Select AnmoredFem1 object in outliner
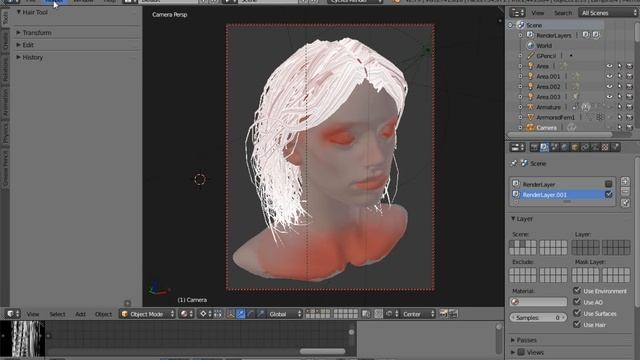 click(555, 117)
